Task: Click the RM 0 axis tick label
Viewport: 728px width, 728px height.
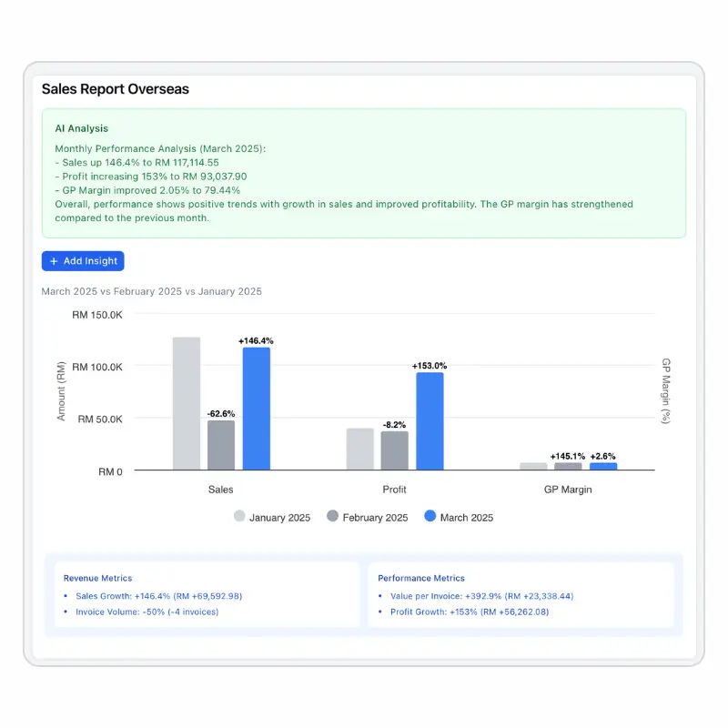Action: point(110,471)
